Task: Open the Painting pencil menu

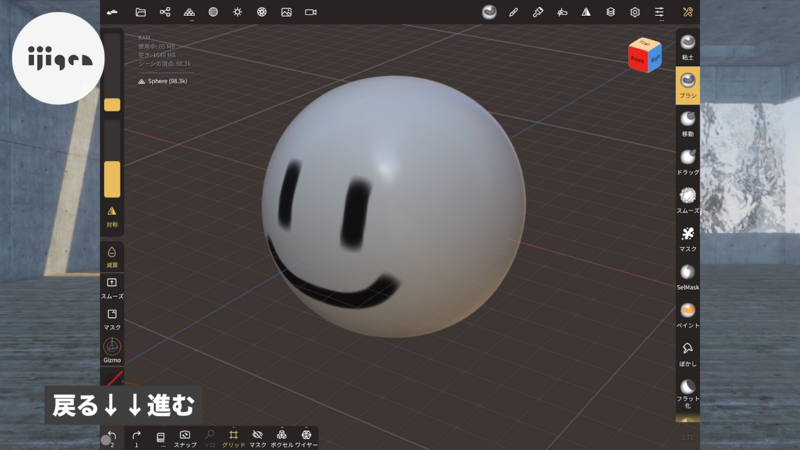Action: (513, 12)
